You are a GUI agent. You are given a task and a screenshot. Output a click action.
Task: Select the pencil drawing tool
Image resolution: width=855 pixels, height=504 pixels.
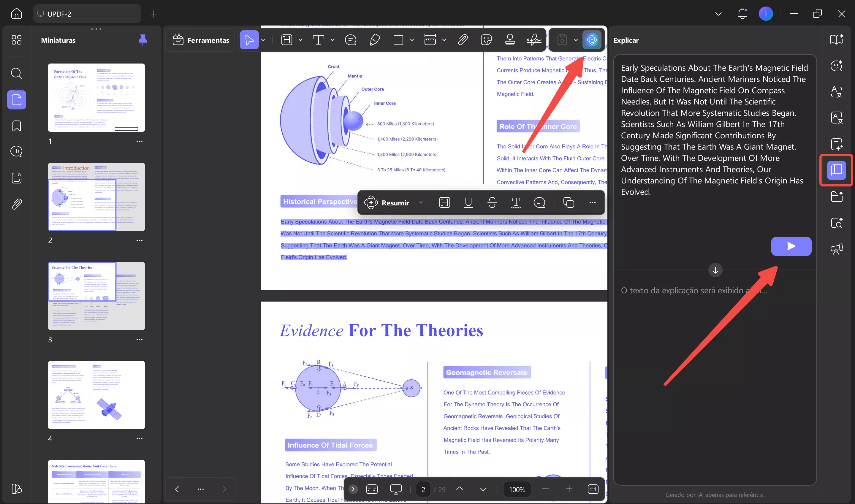tap(375, 40)
